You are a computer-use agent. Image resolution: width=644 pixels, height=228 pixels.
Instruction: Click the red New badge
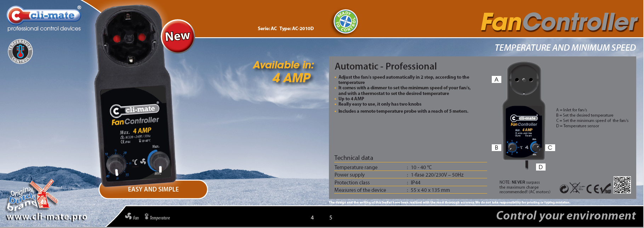pos(177,36)
